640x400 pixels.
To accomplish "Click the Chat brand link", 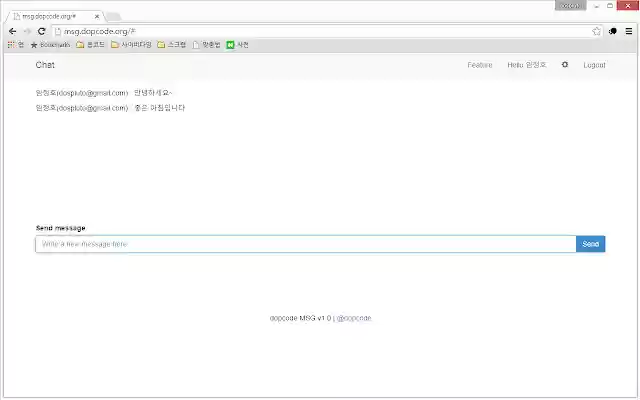I will (x=45, y=65).
